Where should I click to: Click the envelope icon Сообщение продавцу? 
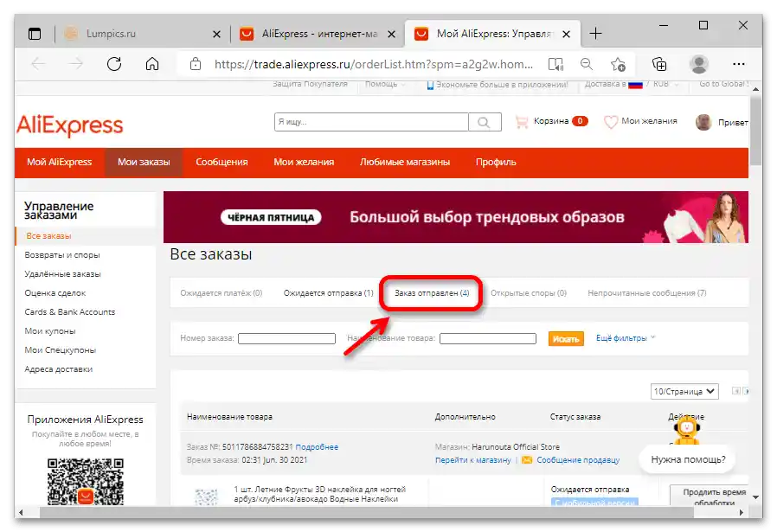[527, 460]
